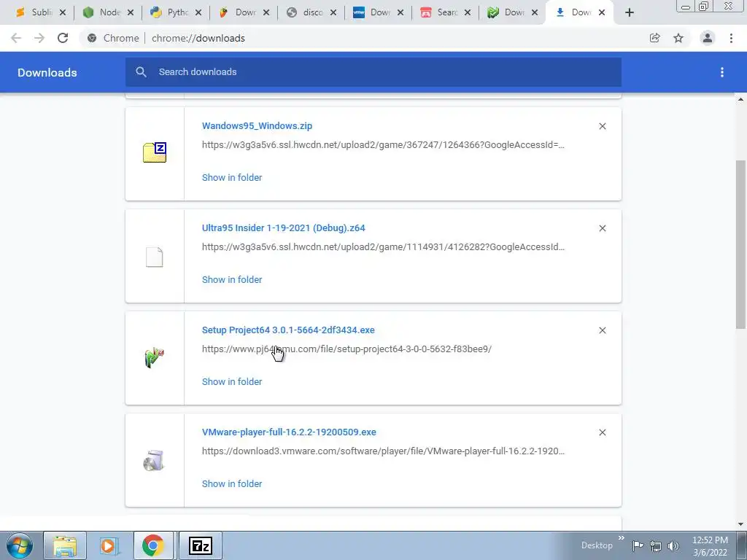
Task: Show Wandows95_Windows.zip in folder
Action: pyautogui.click(x=232, y=177)
